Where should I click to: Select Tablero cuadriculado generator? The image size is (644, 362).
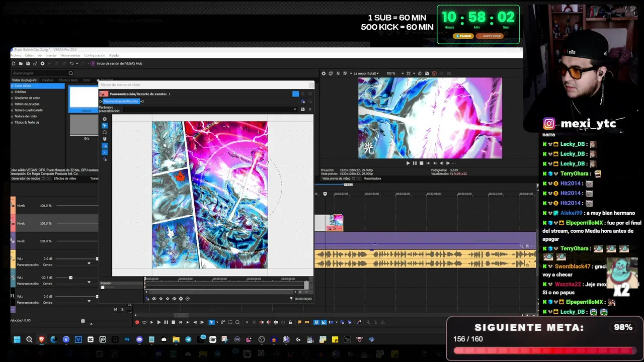28,110
